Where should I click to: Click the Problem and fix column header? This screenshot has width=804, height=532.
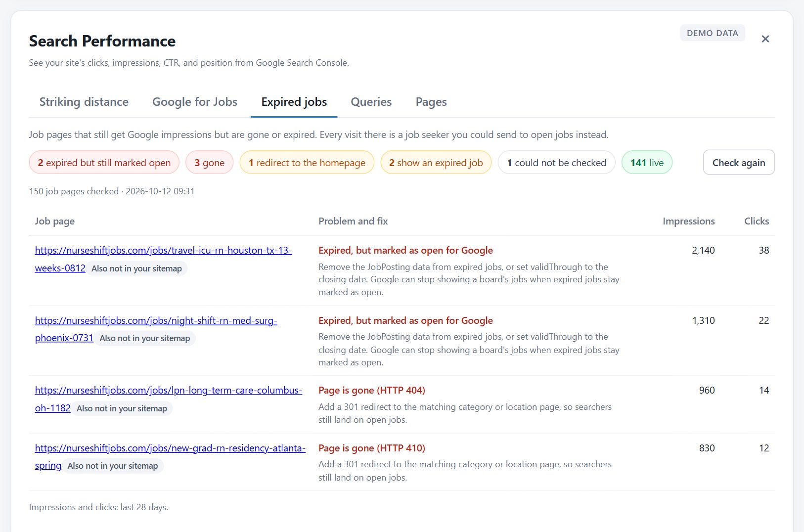pyautogui.click(x=353, y=222)
